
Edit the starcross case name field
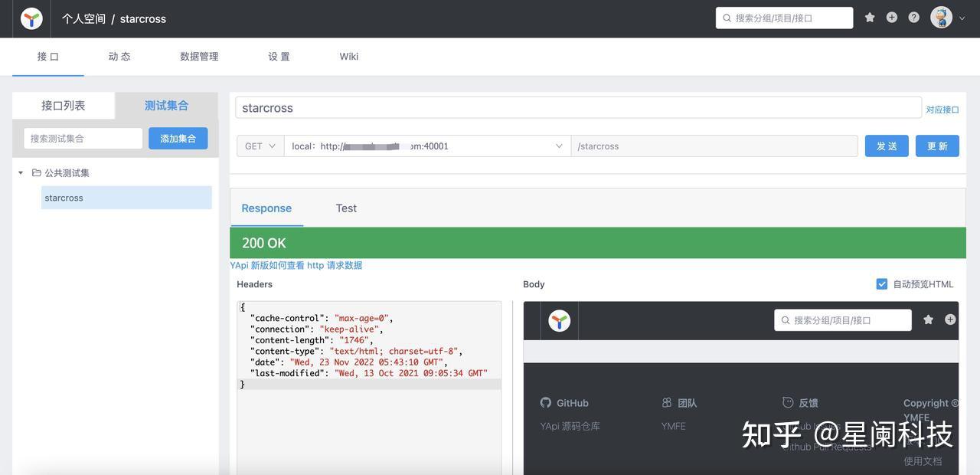click(x=578, y=108)
